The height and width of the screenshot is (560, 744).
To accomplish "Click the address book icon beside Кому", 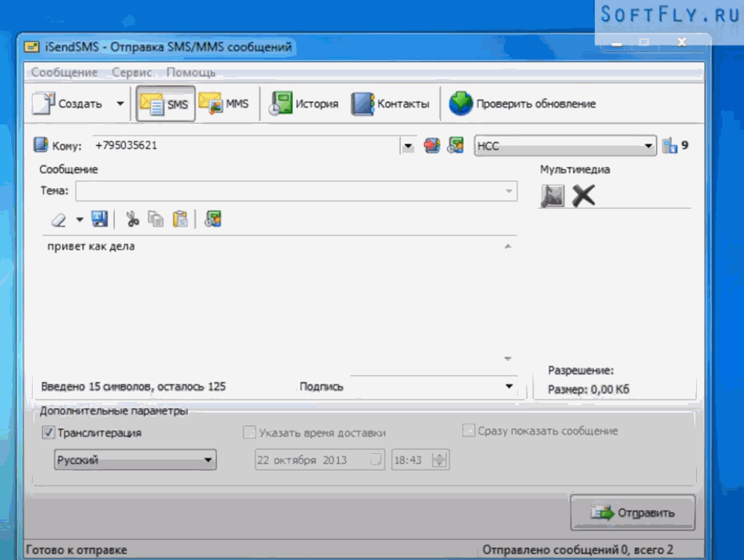I will pyautogui.click(x=41, y=144).
